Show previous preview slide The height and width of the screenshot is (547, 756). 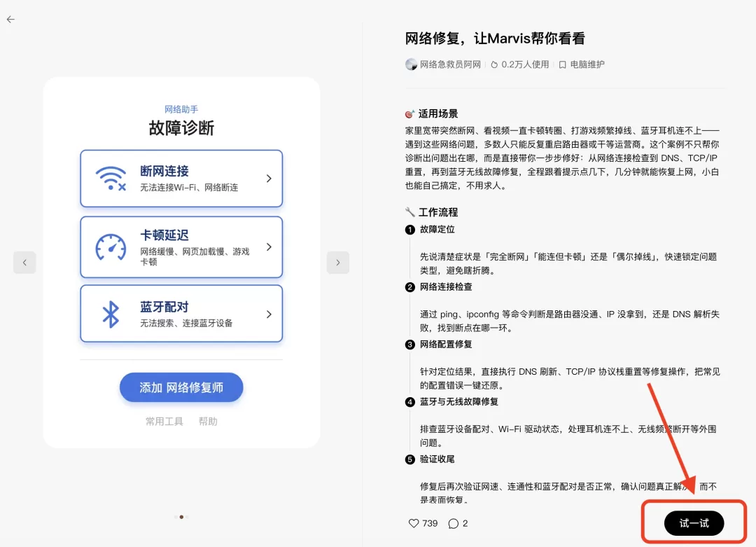[24, 263]
